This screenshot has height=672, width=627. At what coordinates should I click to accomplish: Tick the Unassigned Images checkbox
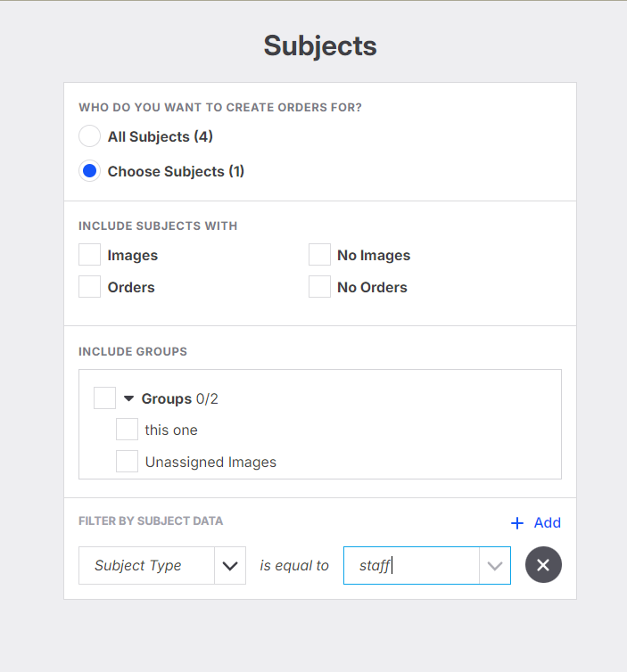127,462
